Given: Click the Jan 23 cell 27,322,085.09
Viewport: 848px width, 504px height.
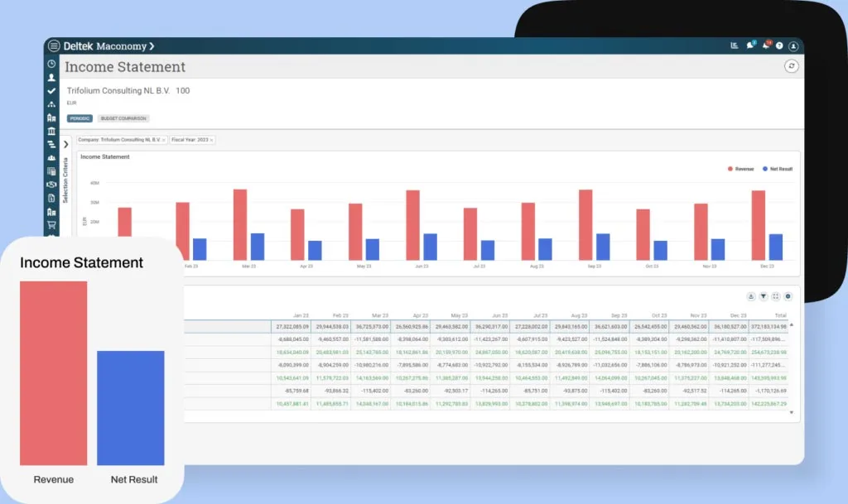Looking at the screenshot, I should point(291,327).
